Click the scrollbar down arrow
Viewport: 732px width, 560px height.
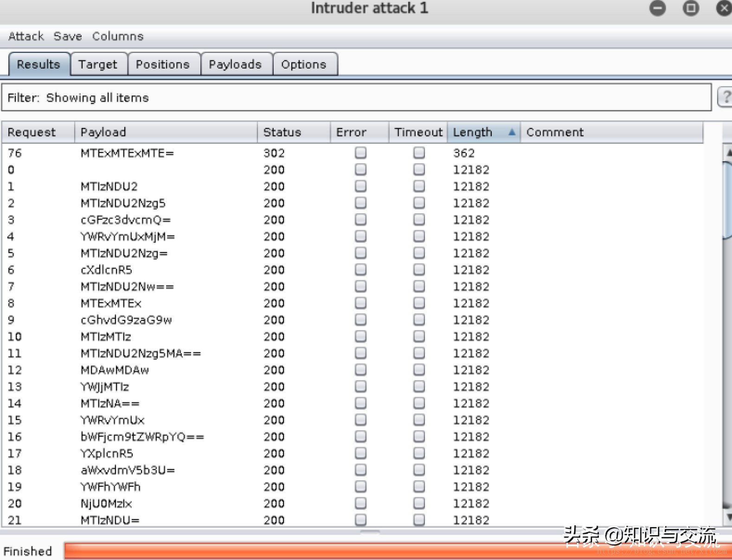click(728, 517)
